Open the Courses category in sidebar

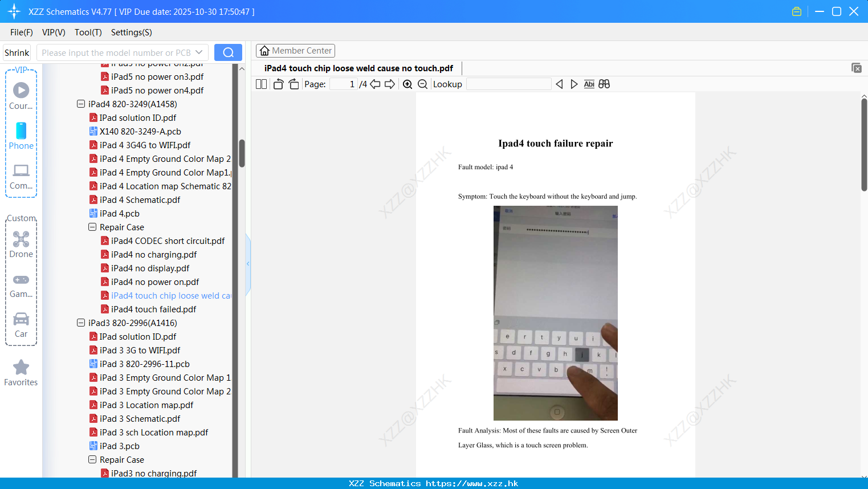(21, 96)
